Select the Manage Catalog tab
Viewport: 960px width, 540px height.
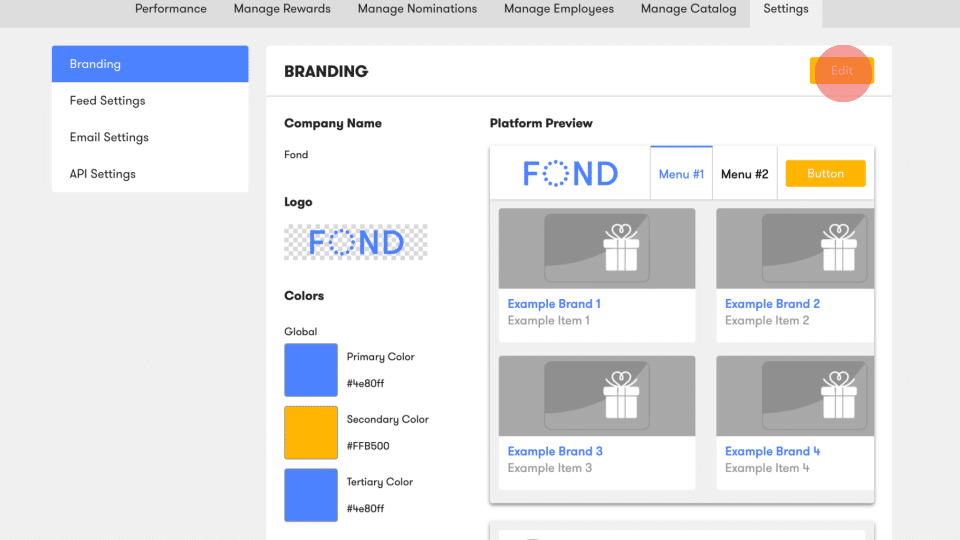coord(689,9)
